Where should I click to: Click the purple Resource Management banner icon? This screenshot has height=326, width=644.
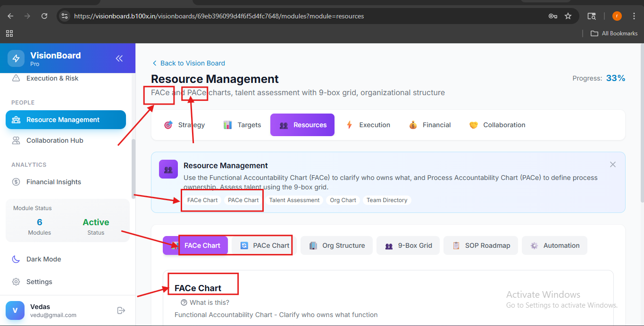tap(168, 170)
